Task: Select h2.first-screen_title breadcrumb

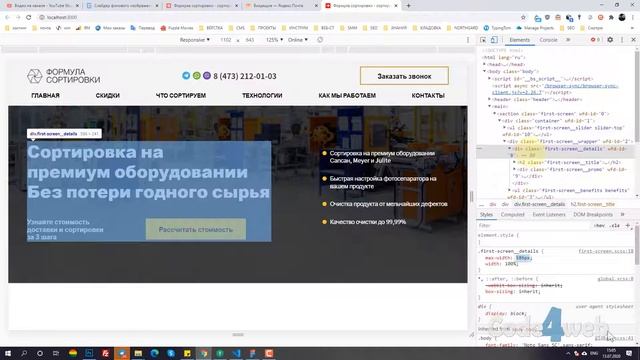Action: coord(593,204)
